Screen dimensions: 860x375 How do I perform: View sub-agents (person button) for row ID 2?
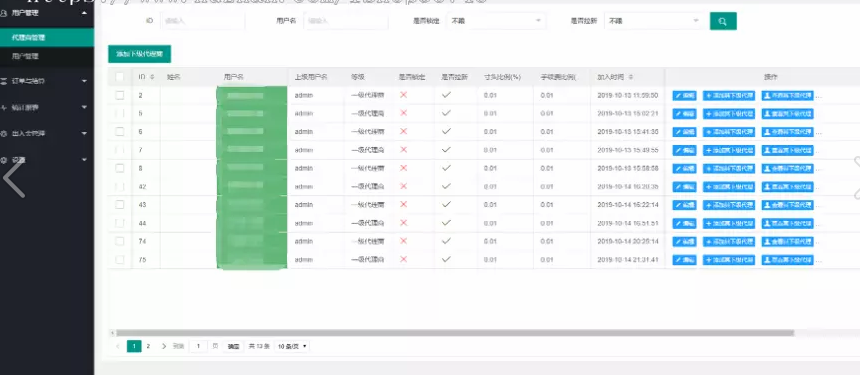(x=788, y=95)
